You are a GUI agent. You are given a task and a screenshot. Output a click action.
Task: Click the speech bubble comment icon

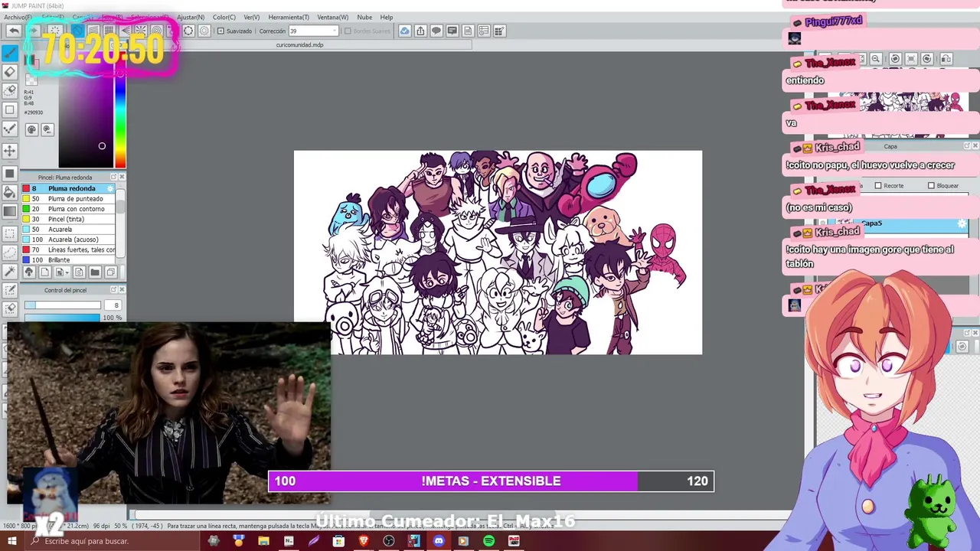pyautogui.click(x=436, y=31)
